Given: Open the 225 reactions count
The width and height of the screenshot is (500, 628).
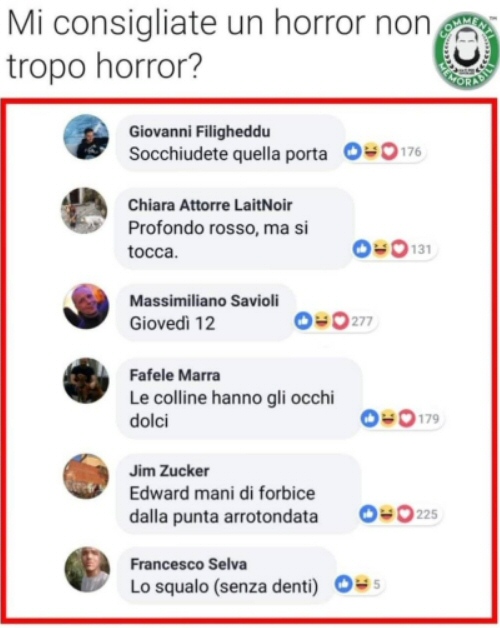Looking at the screenshot, I should click(426, 514).
